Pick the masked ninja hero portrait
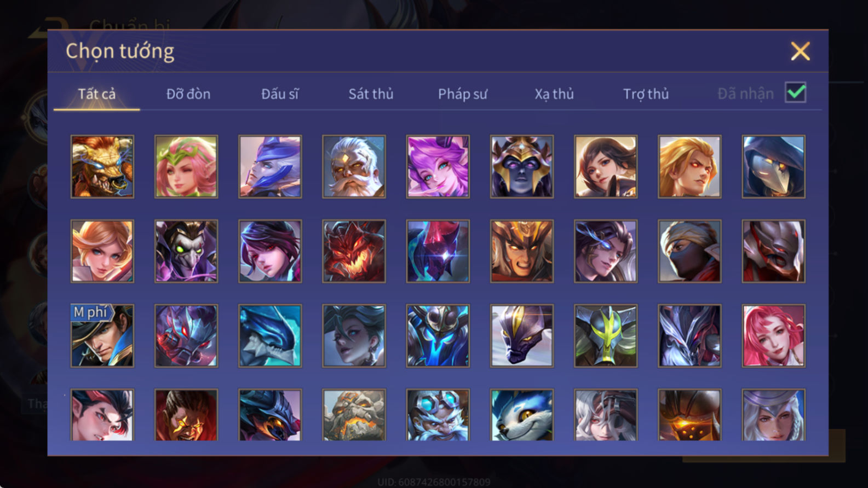 click(689, 251)
